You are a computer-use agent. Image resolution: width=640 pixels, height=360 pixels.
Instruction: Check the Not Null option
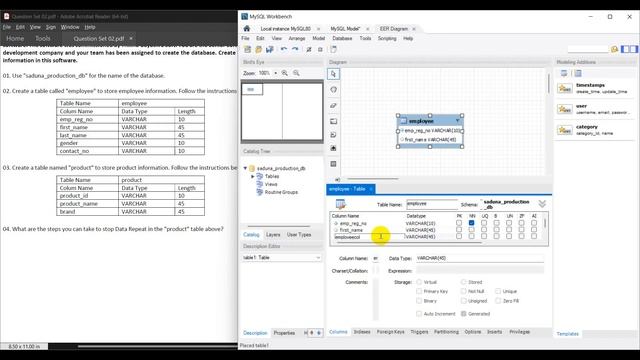(463, 291)
